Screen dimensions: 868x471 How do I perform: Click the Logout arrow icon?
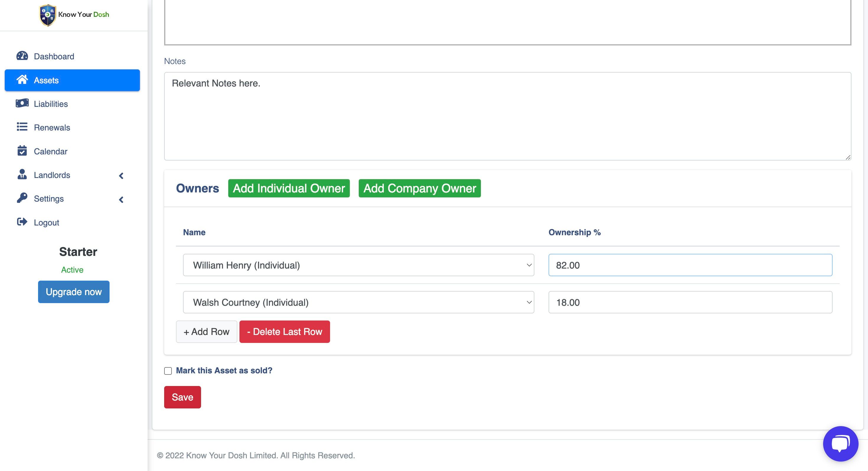[22, 222]
